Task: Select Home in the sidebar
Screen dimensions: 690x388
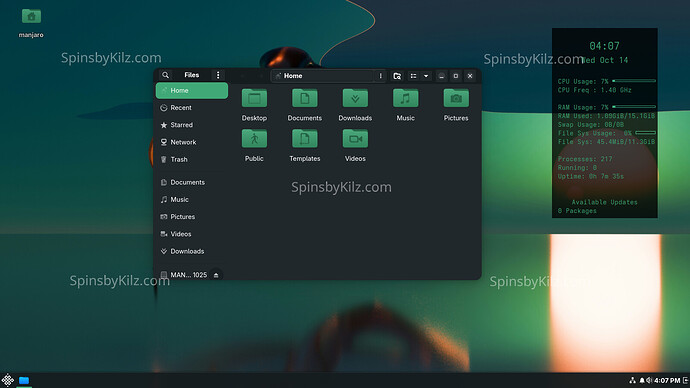Action: point(192,91)
